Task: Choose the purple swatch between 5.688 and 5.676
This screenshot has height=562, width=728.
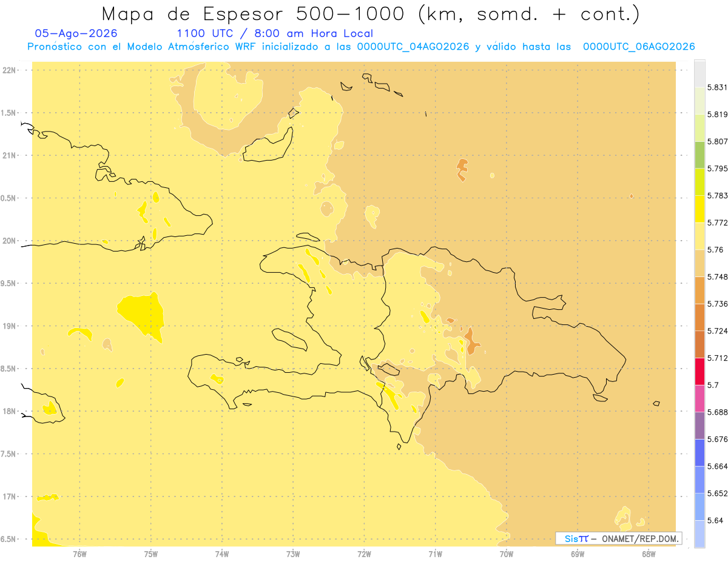Action: [699, 425]
